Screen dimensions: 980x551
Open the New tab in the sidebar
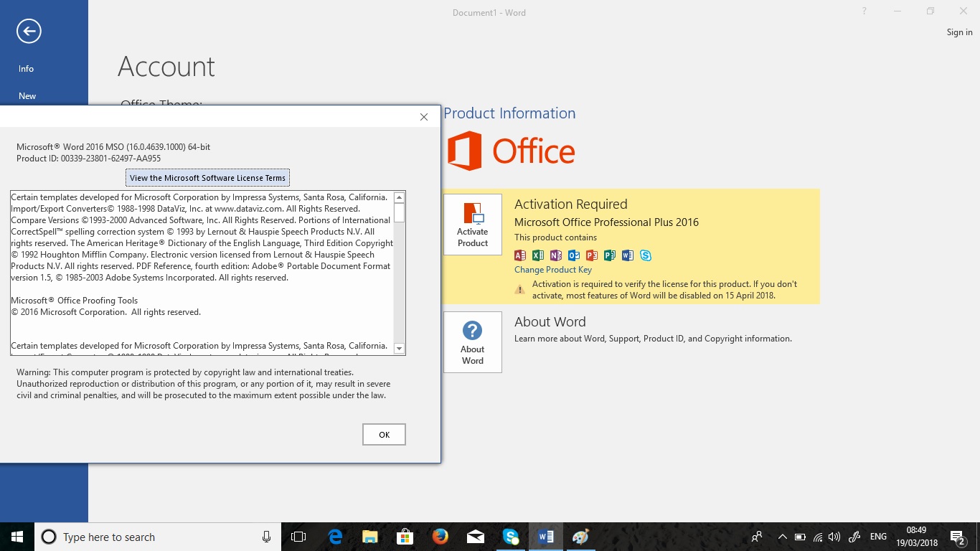click(x=27, y=96)
